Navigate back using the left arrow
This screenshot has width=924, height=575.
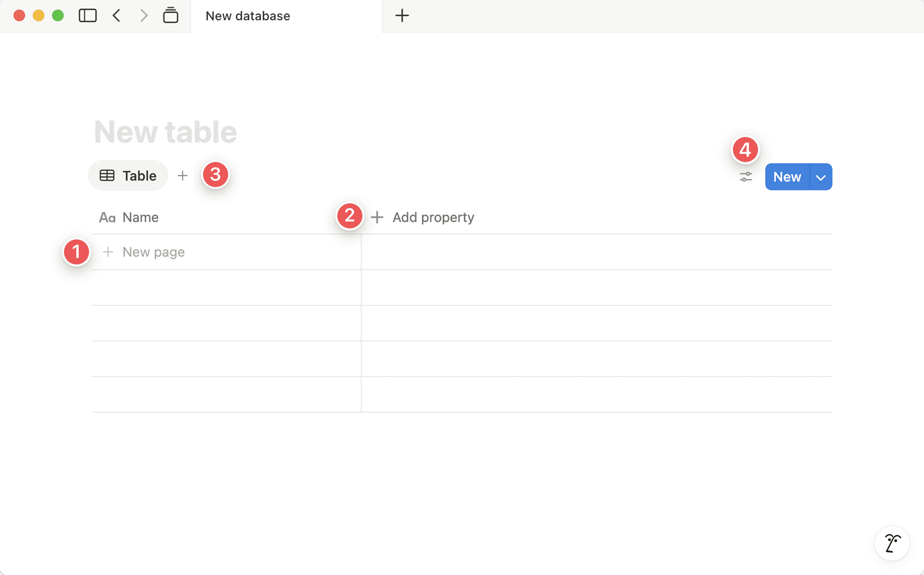[116, 16]
